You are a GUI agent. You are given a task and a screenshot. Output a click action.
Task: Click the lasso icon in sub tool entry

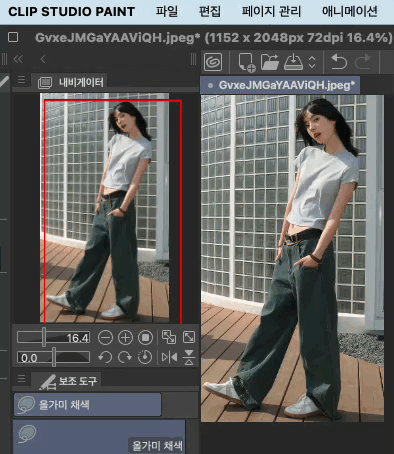(x=27, y=434)
